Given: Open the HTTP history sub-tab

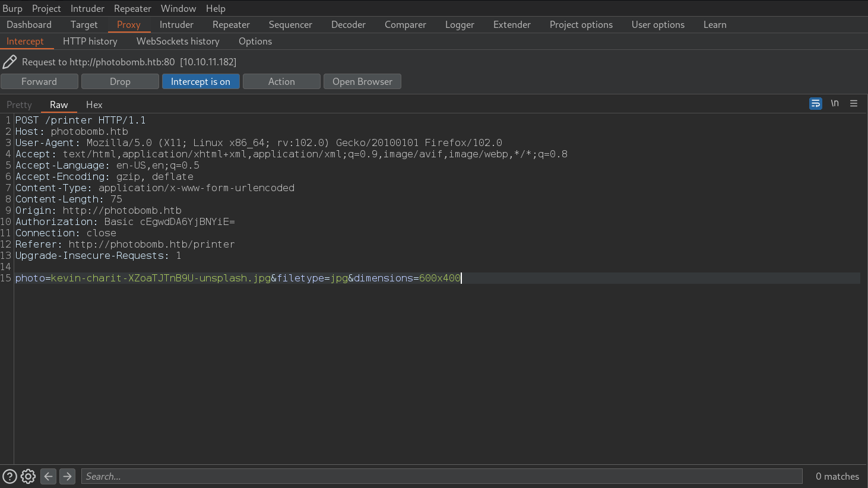Looking at the screenshot, I should [90, 41].
